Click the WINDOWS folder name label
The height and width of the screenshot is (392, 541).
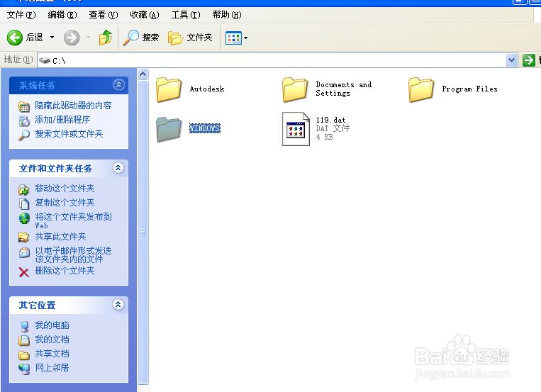pyautogui.click(x=205, y=128)
